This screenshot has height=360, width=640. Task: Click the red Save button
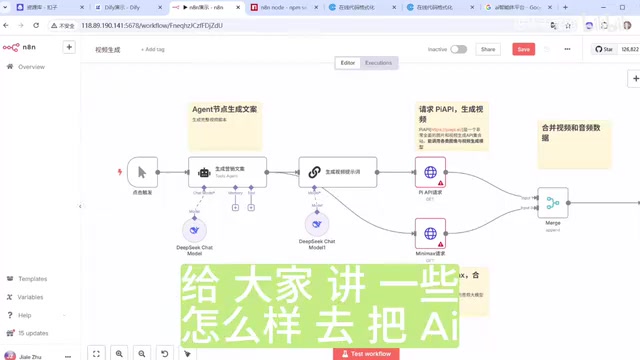(x=523, y=49)
